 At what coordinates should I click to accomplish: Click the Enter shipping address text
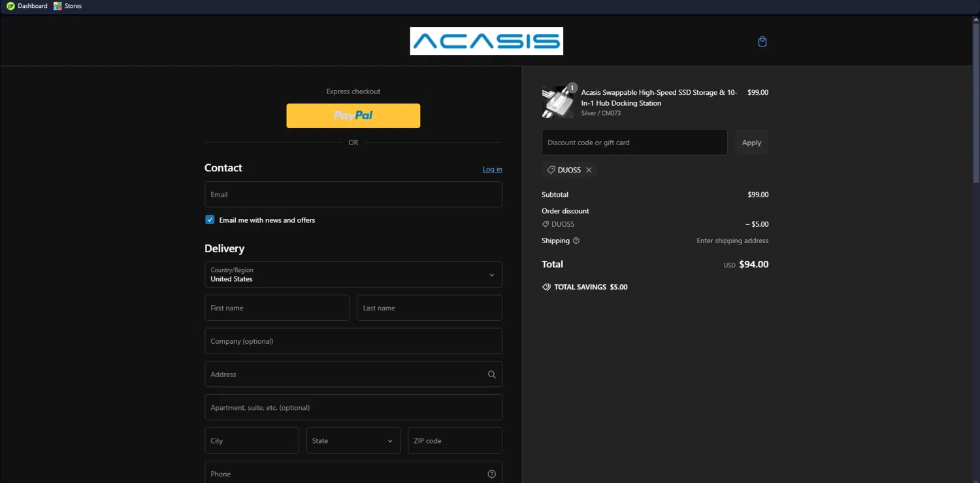point(732,241)
